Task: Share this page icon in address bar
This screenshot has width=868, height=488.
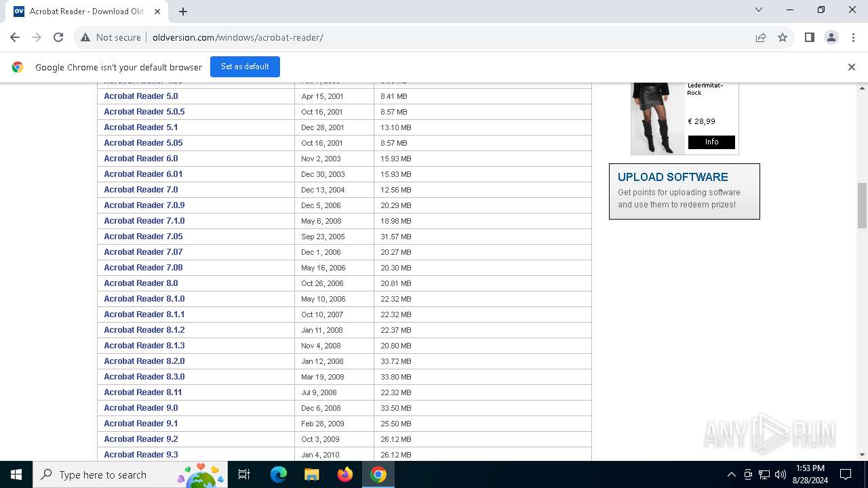Action: 761,37
